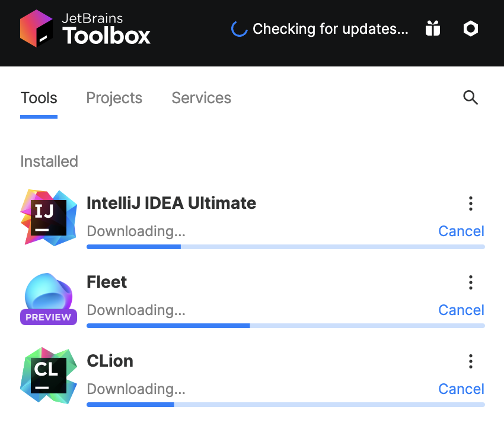Image resolution: width=504 pixels, height=445 pixels.
Task: Expand the CLion three-dot options menu
Action: click(x=471, y=361)
